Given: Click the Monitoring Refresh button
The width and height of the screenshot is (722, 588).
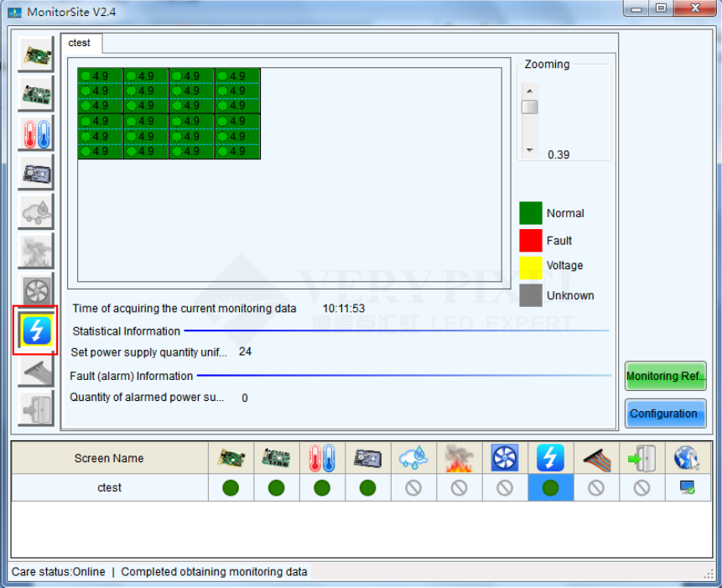Looking at the screenshot, I should (x=665, y=376).
